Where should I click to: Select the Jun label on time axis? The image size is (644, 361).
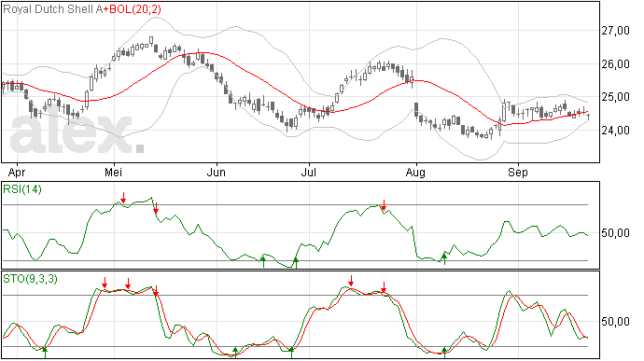click(216, 172)
